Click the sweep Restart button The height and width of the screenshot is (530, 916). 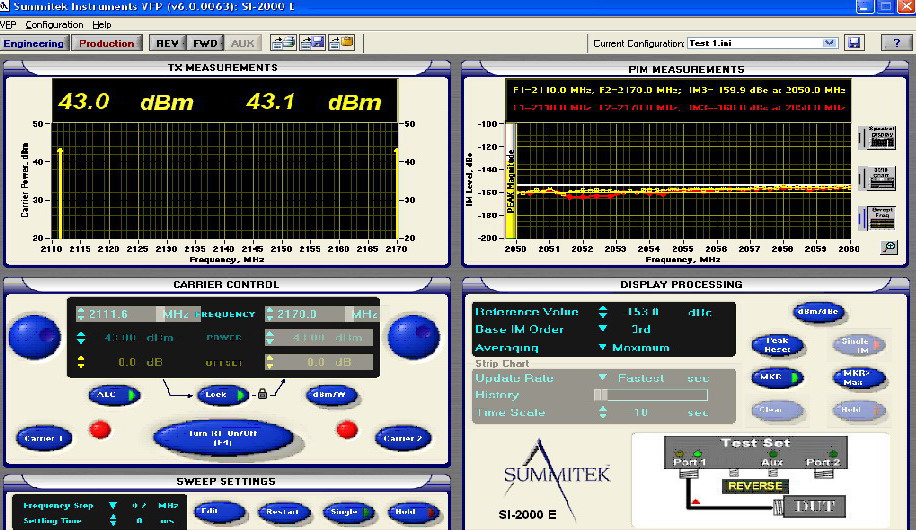click(283, 512)
